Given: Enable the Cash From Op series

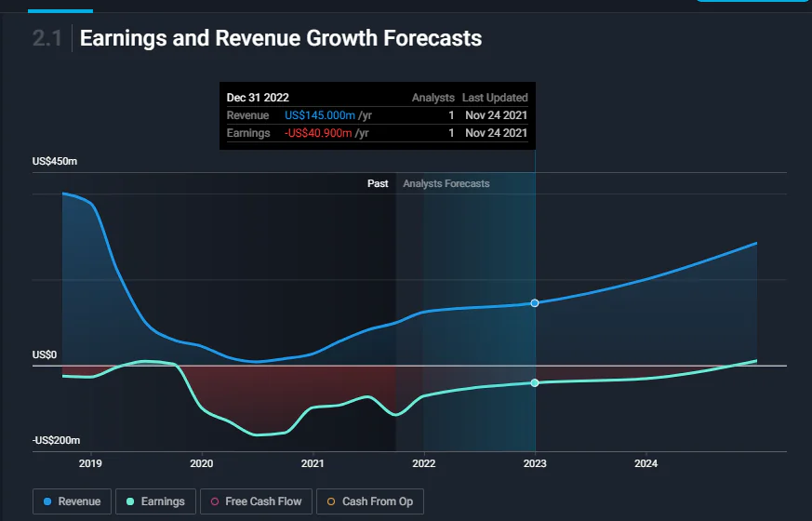Looking at the screenshot, I should (x=370, y=501).
